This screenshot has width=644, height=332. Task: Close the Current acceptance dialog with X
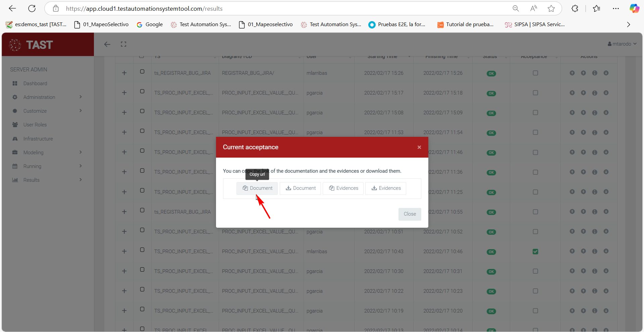(x=419, y=147)
